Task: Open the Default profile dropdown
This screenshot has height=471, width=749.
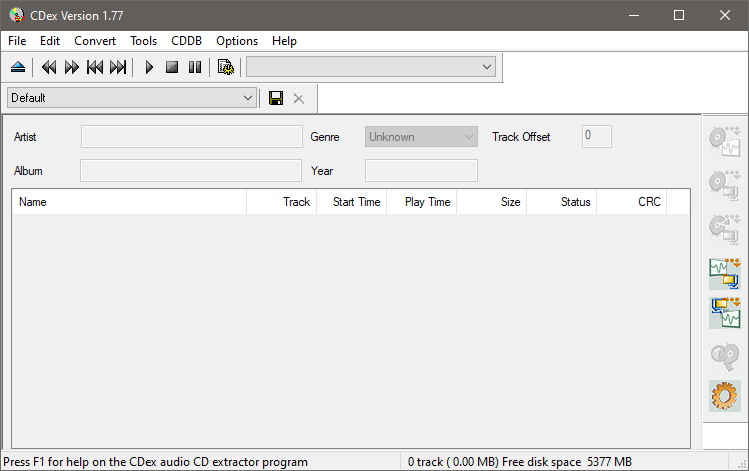Action: pos(132,98)
